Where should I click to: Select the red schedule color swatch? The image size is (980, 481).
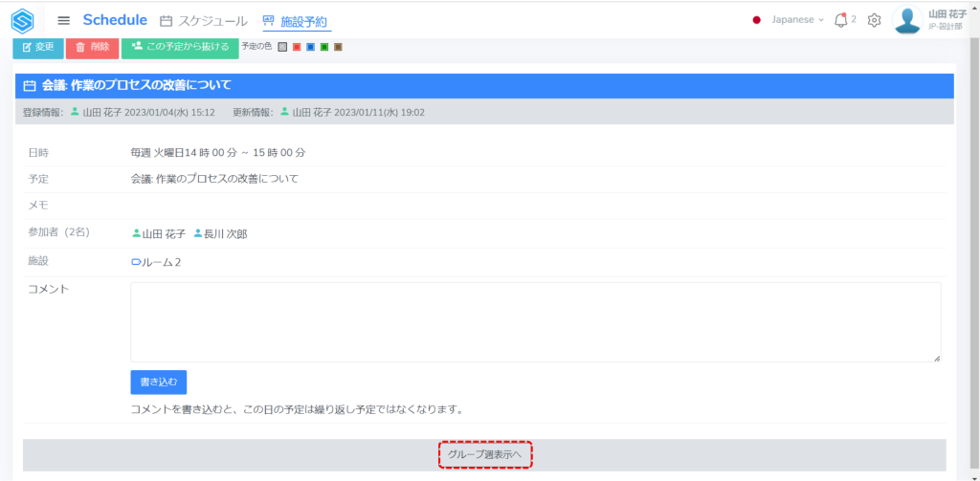(297, 47)
